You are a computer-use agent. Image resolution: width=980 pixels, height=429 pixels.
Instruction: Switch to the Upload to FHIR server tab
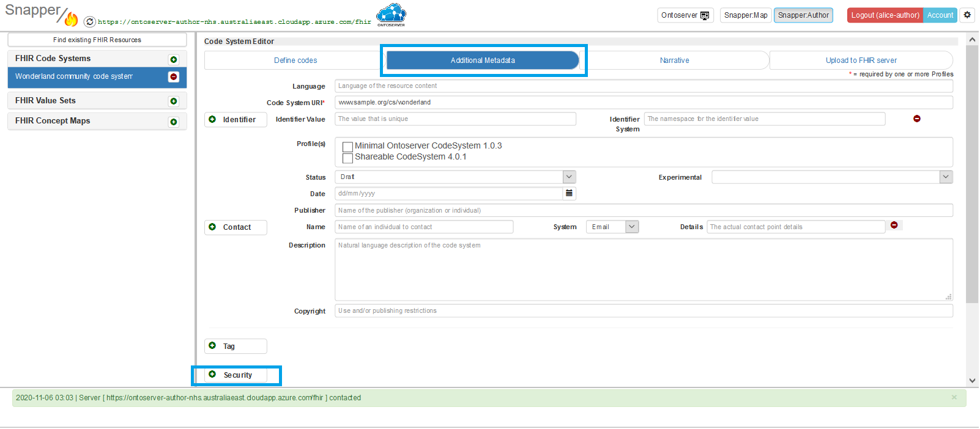(x=861, y=61)
